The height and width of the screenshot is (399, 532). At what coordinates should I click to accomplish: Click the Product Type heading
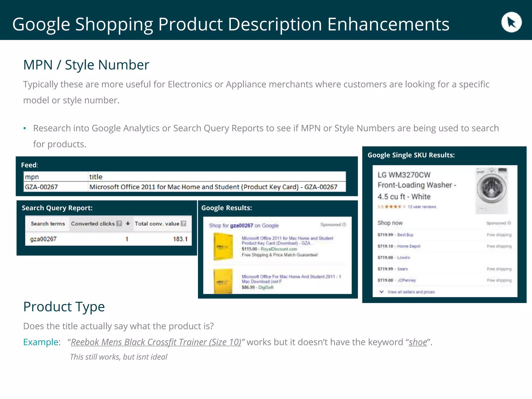[64, 307]
